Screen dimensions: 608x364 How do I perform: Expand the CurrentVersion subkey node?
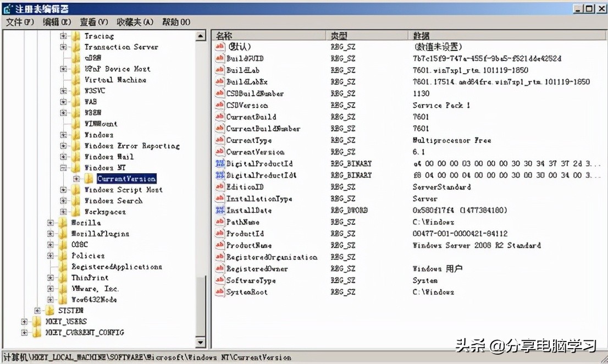pos(76,179)
